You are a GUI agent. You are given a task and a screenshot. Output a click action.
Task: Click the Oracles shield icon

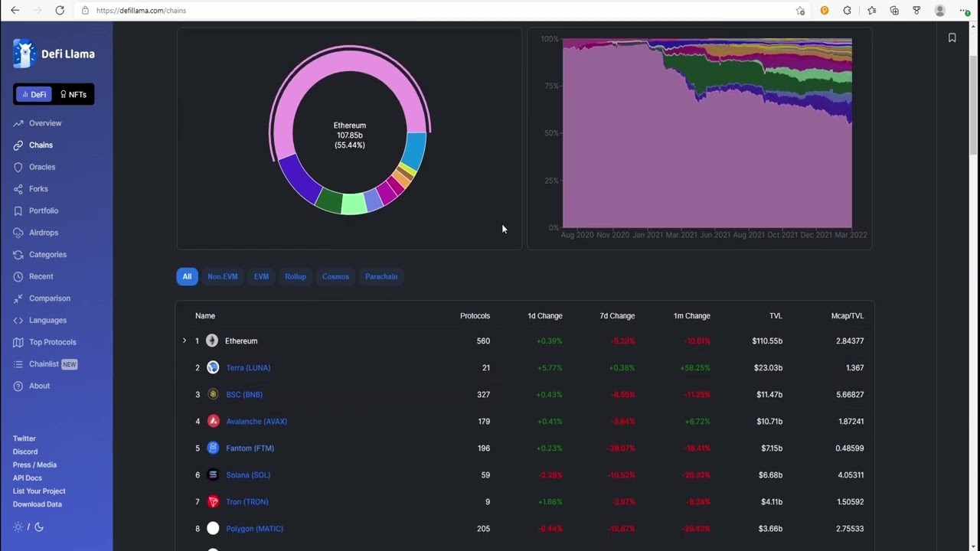(18, 167)
